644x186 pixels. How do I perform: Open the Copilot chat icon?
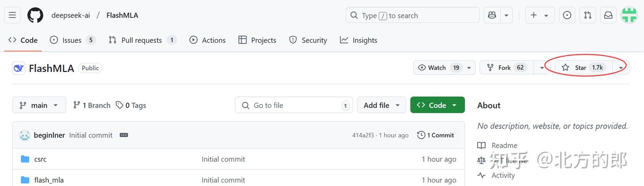(x=492, y=15)
